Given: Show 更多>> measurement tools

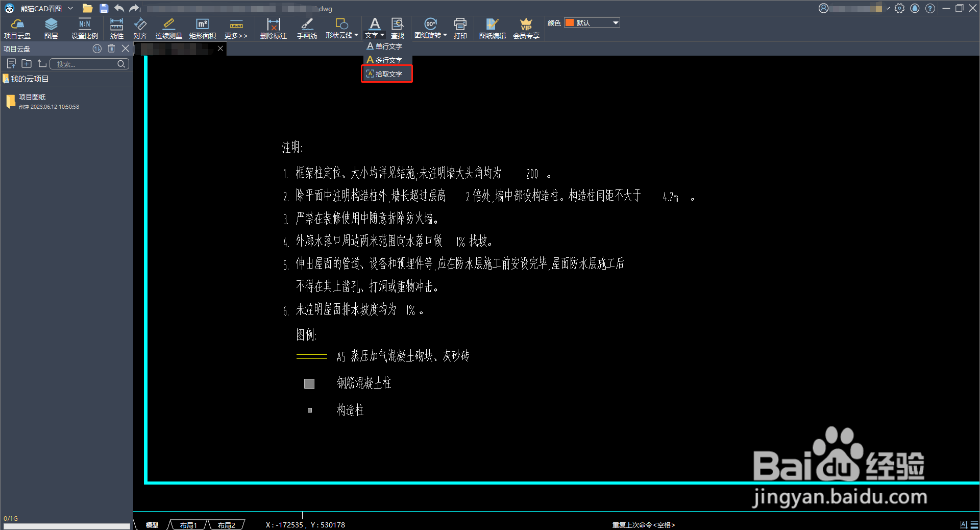Looking at the screenshot, I should coord(236,29).
